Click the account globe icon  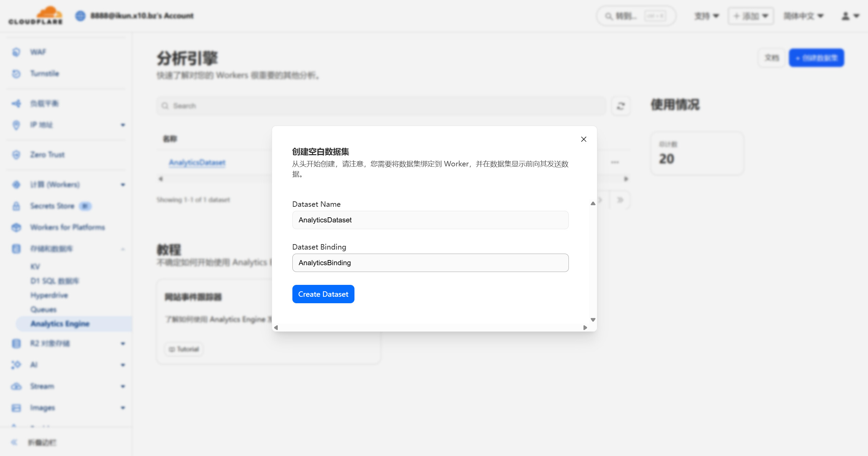point(80,16)
